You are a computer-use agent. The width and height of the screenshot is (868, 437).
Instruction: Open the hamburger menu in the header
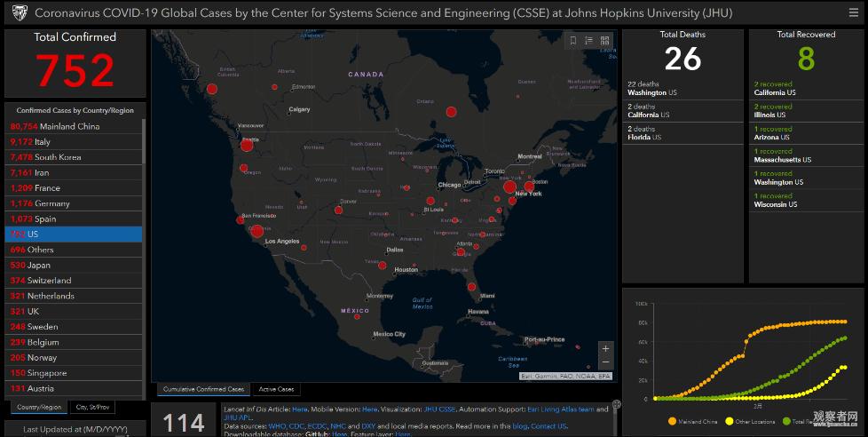tap(853, 12)
